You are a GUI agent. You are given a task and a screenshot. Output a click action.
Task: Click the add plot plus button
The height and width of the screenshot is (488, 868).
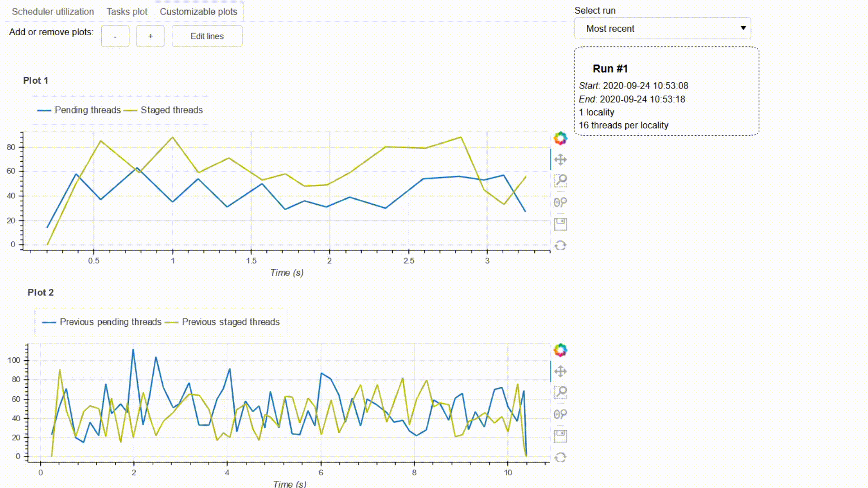click(x=150, y=36)
